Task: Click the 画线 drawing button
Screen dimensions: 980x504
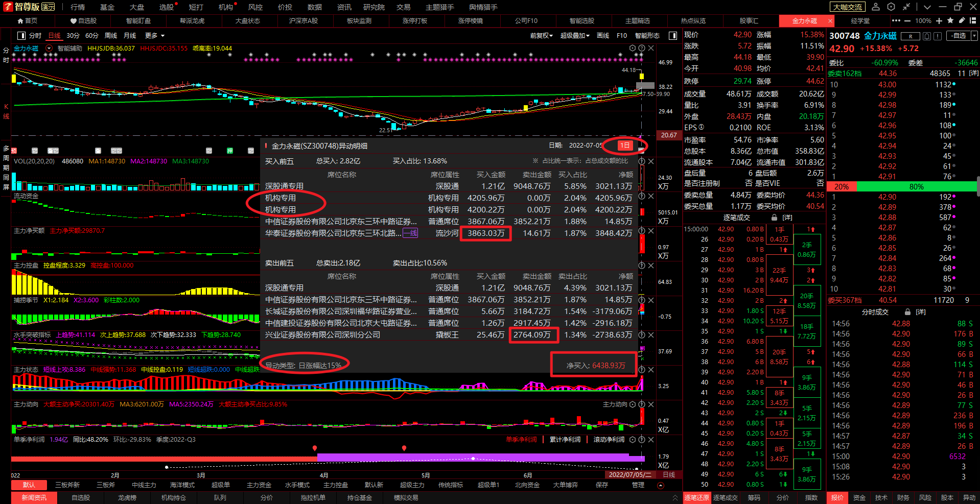Action: click(x=603, y=36)
